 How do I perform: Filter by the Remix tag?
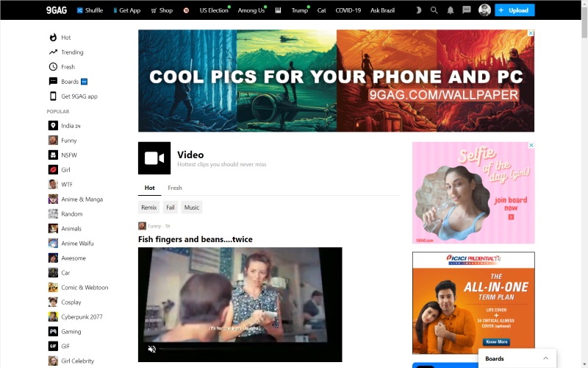(149, 208)
